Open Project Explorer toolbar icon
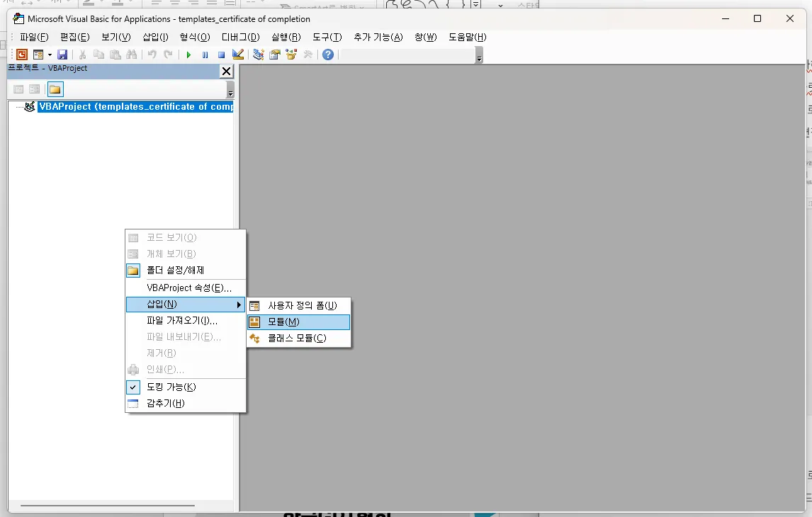 click(258, 55)
